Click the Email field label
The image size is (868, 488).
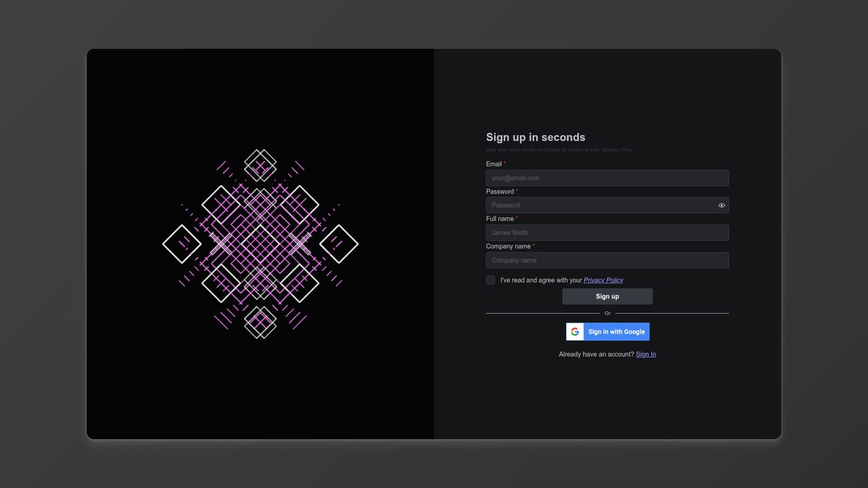[494, 164]
